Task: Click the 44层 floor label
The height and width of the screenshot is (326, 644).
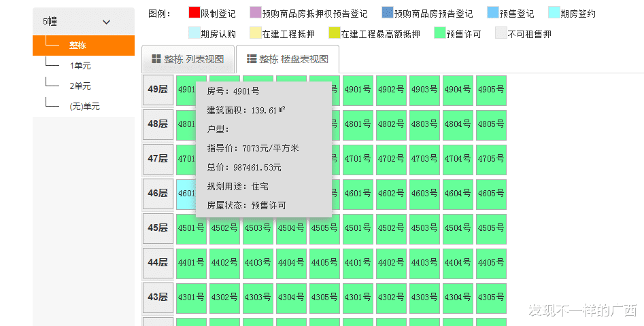Action: pos(158,264)
